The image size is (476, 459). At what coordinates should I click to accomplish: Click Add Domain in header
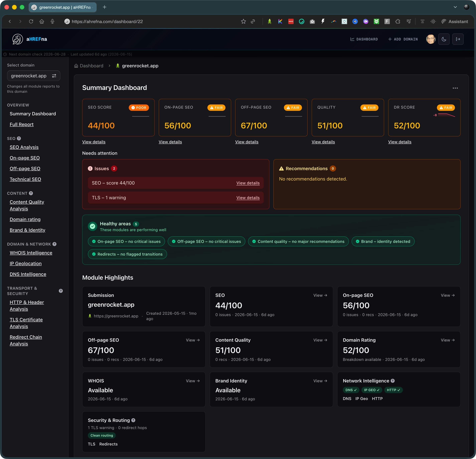tap(403, 39)
